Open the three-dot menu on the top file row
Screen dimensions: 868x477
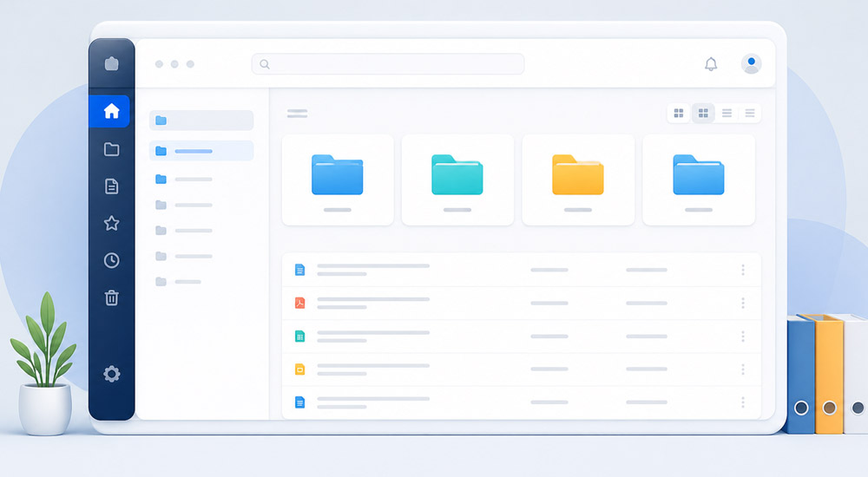click(743, 270)
